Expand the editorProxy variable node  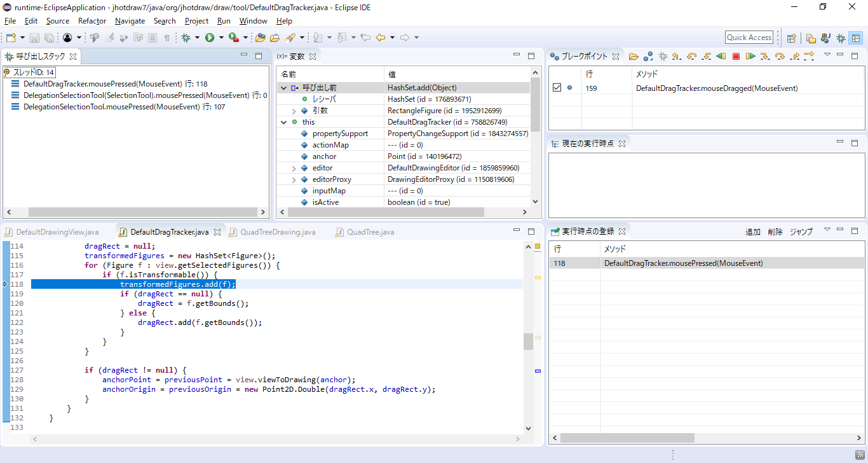click(x=294, y=179)
